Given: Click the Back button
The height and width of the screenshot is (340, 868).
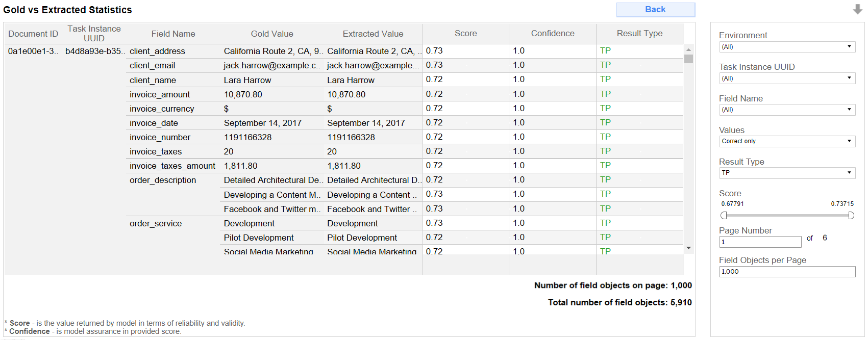Looking at the screenshot, I should click(x=655, y=10).
